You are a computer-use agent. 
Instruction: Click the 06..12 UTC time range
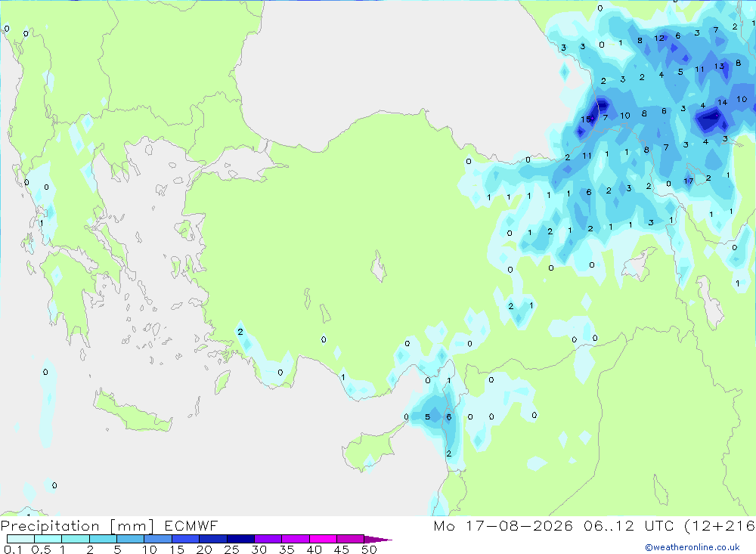coord(629,525)
